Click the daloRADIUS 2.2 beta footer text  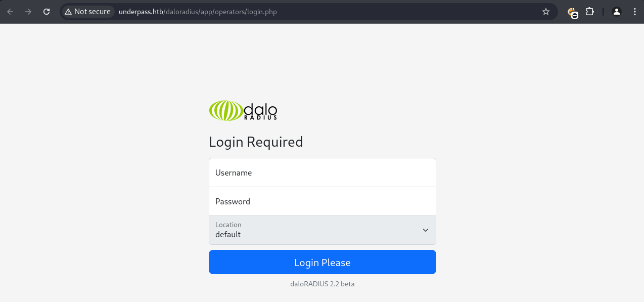322,284
